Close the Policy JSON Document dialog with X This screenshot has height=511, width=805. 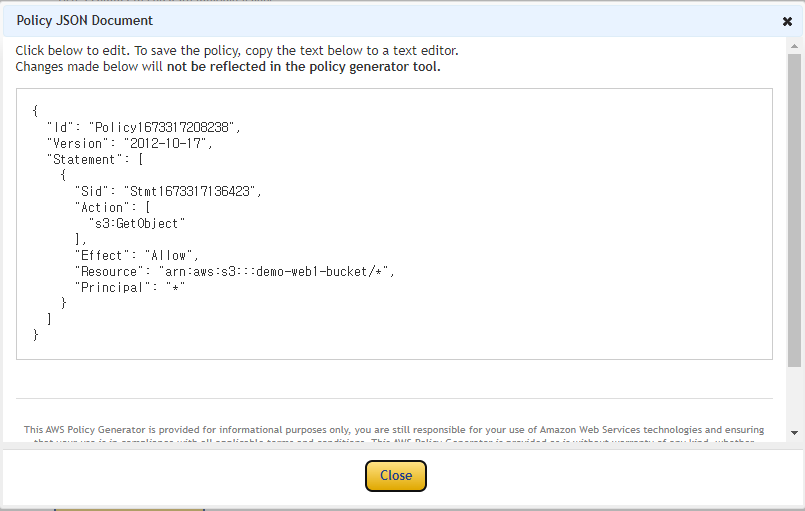pos(787,21)
